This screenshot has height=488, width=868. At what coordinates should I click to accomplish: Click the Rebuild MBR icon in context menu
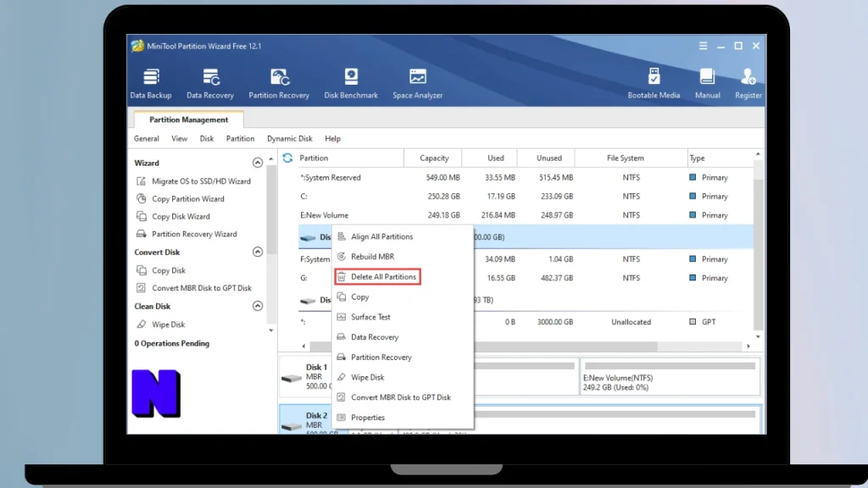point(342,256)
